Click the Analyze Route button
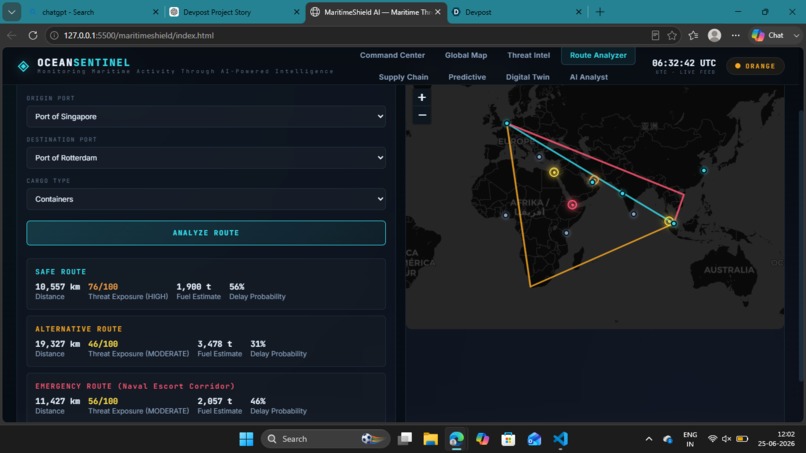This screenshot has width=806, height=453. coord(206,233)
